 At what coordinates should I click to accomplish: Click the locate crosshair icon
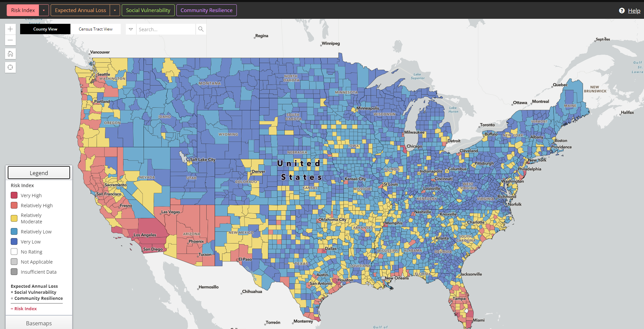(x=10, y=67)
